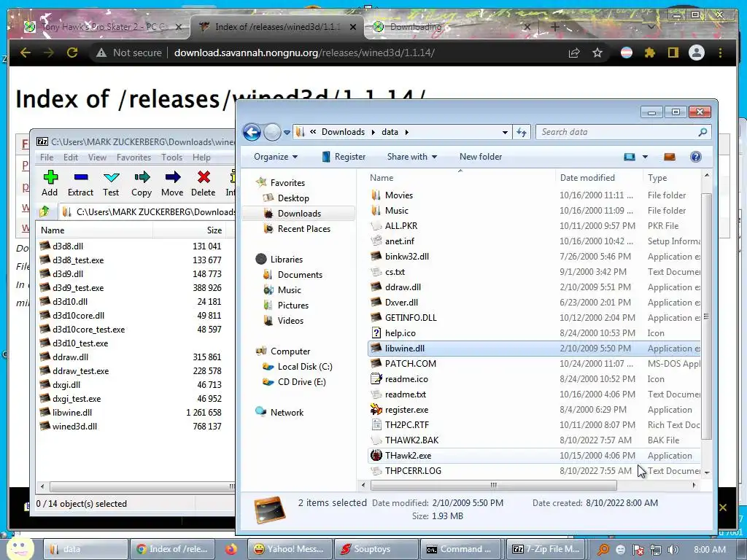
Task: Bookmark this page with star icon
Action: pyautogui.click(x=597, y=52)
